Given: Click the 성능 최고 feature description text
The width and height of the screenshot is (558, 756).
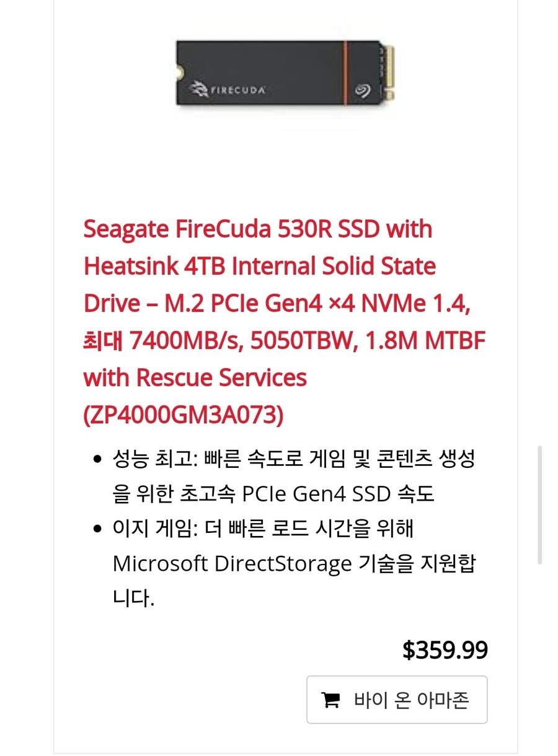Looking at the screenshot, I should click(x=293, y=477).
